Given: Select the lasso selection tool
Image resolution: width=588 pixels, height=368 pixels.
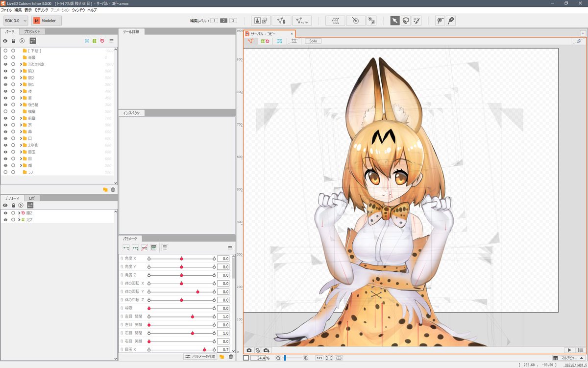Looking at the screenshot, I should coord(406,21).
